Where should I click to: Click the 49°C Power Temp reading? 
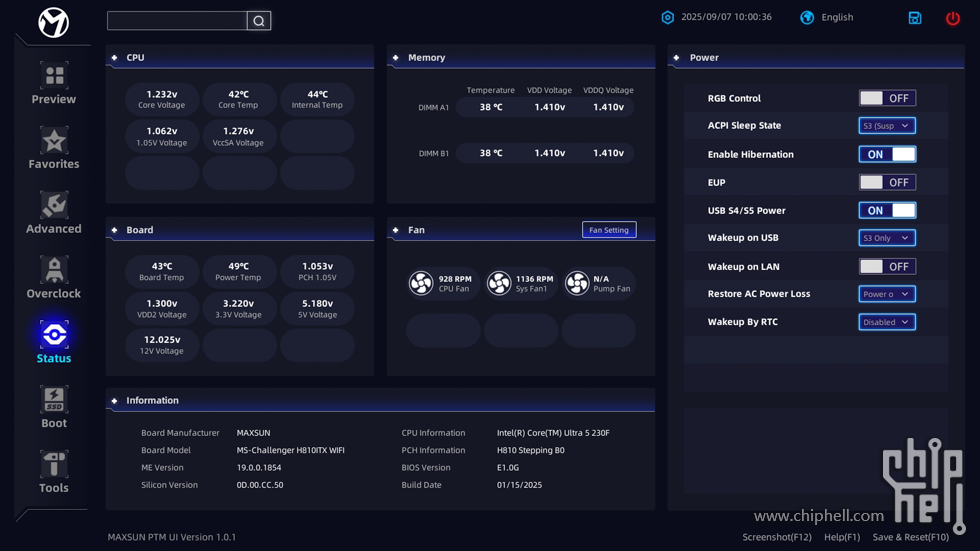pos(238,272)
